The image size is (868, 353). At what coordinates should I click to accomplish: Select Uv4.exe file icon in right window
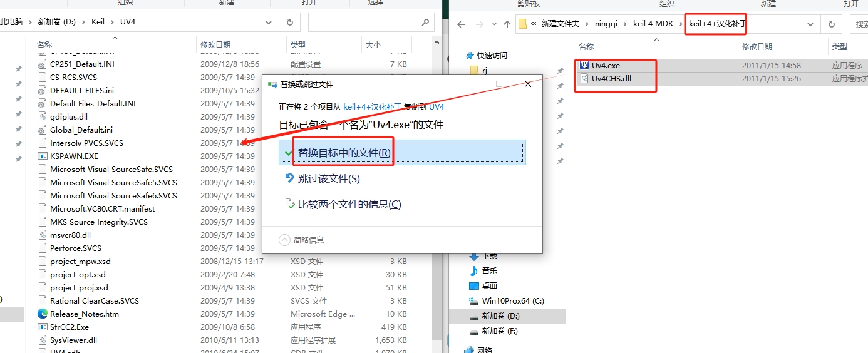[584, 65]
